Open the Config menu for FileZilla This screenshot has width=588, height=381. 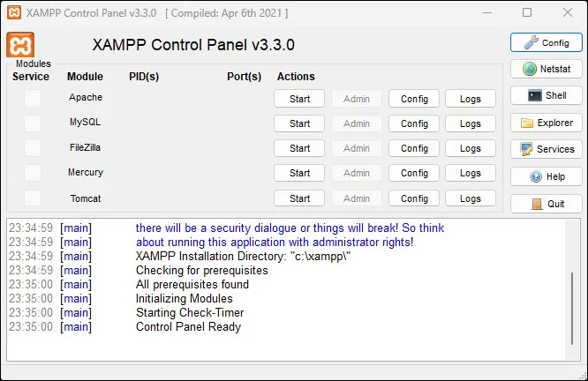tap(414, 148)
